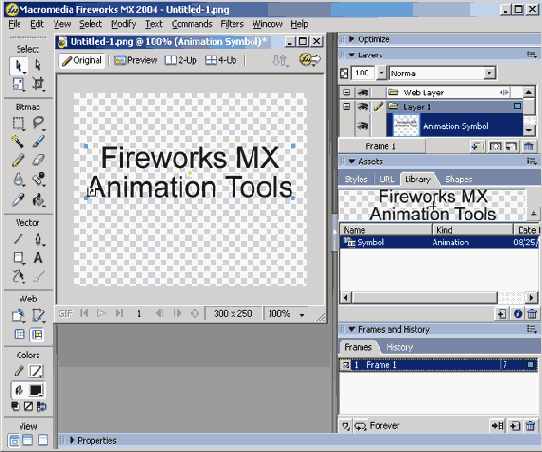Select the Marquee tool
The width and height of the screenshot is (542, 452).
click(x=19, y=123)
